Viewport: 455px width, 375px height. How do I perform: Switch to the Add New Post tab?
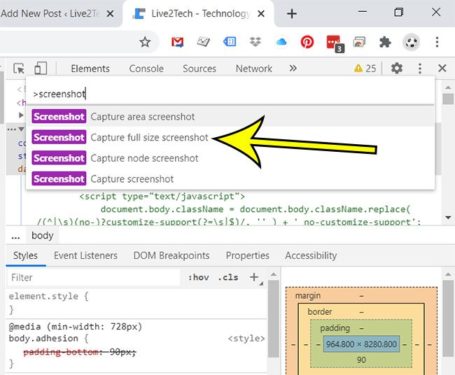tap(50, 14)
